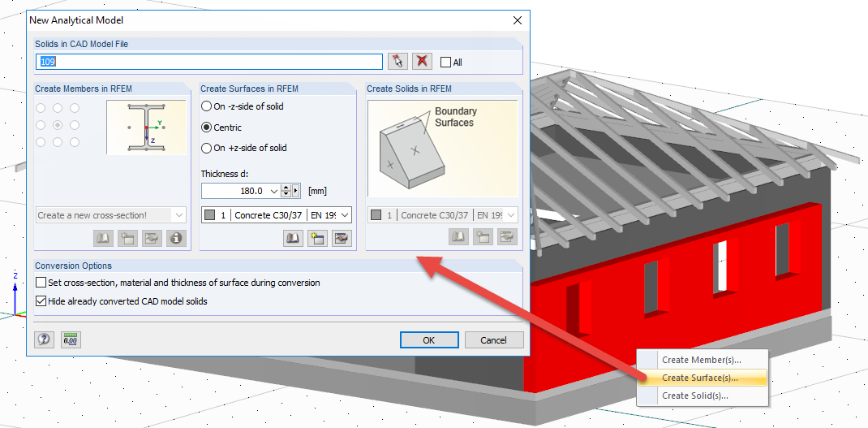Open the units and decimal places icon

(x=71, y=339)
